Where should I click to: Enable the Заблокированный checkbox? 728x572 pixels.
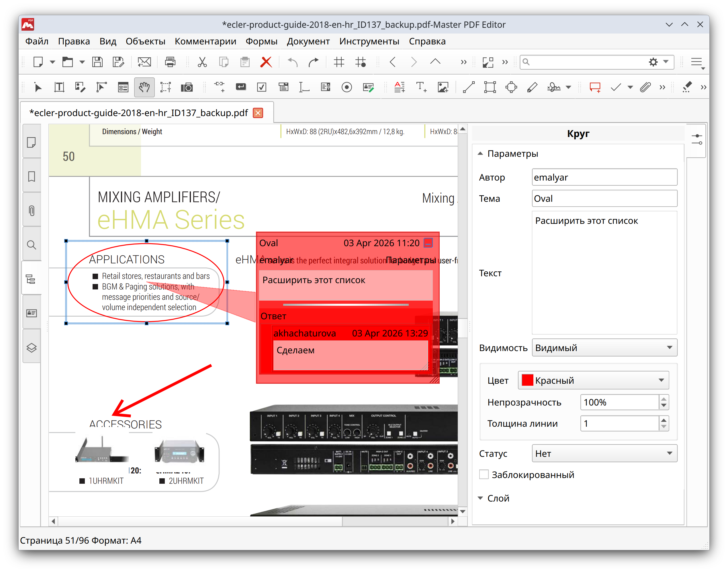484,475
